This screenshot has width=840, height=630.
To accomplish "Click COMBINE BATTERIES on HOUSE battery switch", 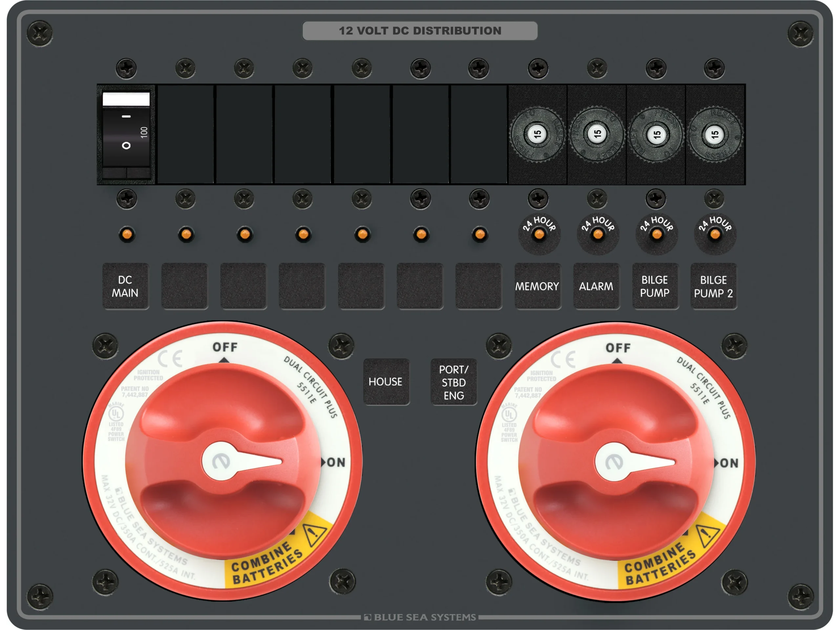I will pyautogui.click(x=267, y=563).
